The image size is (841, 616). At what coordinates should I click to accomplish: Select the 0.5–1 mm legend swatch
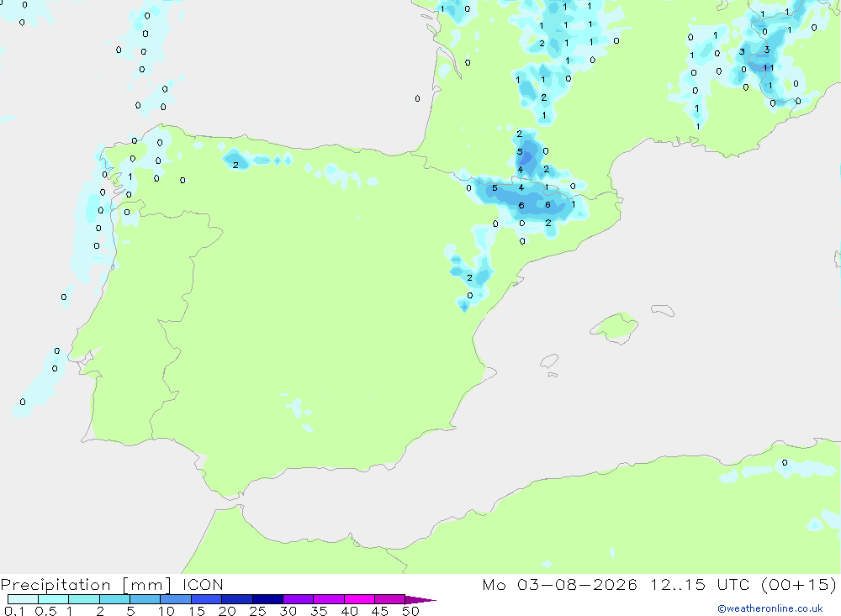pos(54,599)
